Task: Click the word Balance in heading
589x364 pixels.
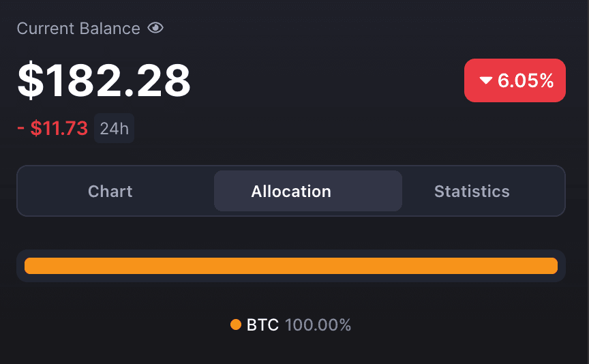Action: (110, 29)
